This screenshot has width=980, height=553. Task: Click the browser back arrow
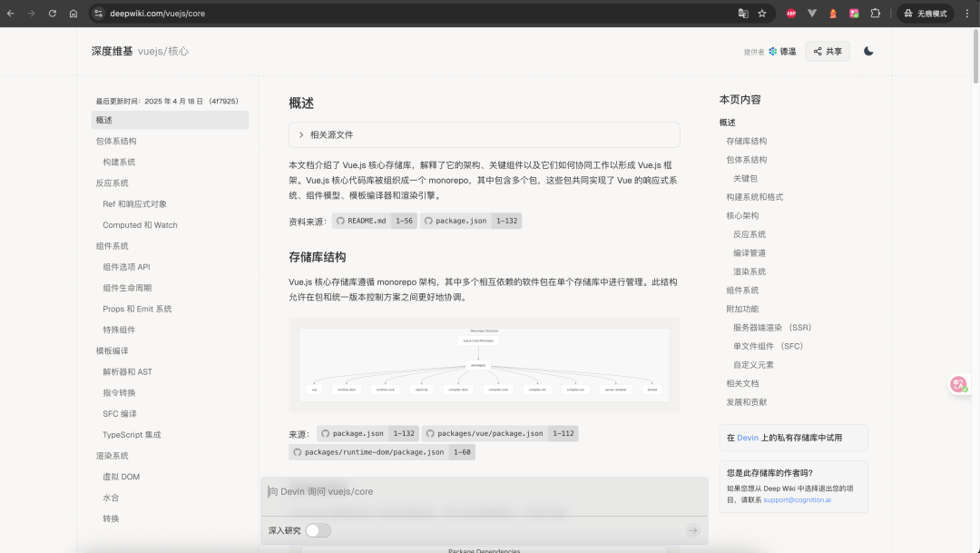(11, 13)
